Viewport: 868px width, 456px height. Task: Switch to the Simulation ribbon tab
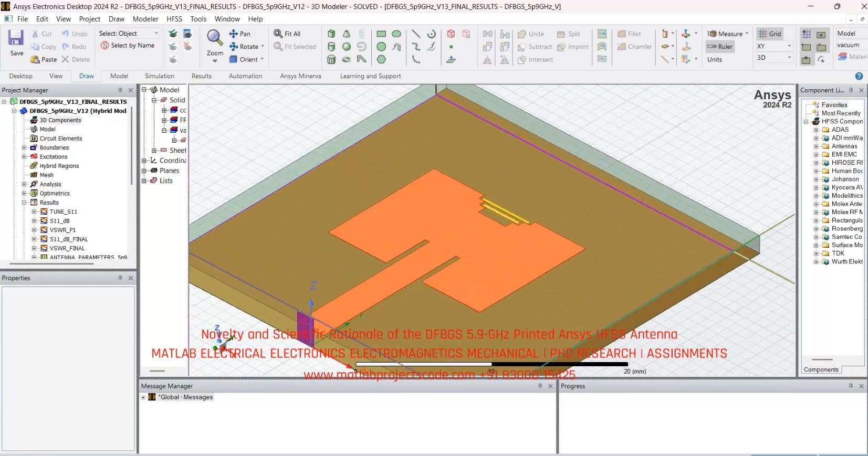[x=160, y=76]
